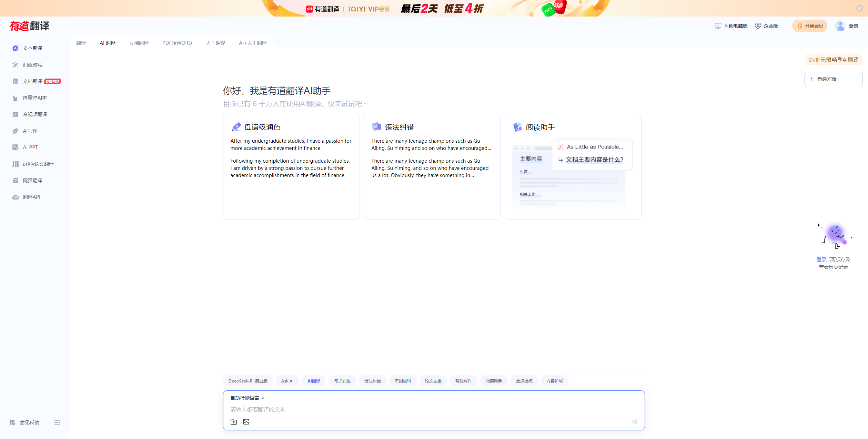Open the 降重降AI率 tool
This screenshot has height=439, width=868.
34,98
